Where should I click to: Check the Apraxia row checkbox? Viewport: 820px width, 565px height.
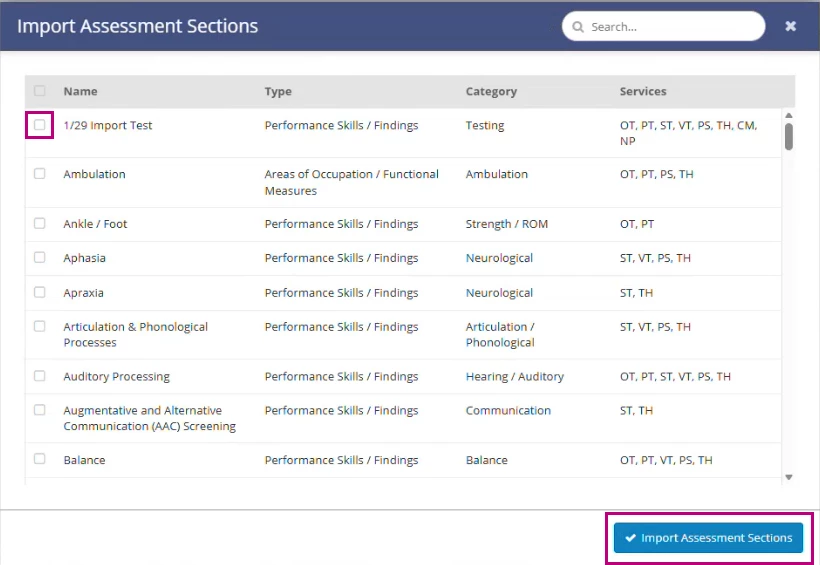click(x=40, y=292)
